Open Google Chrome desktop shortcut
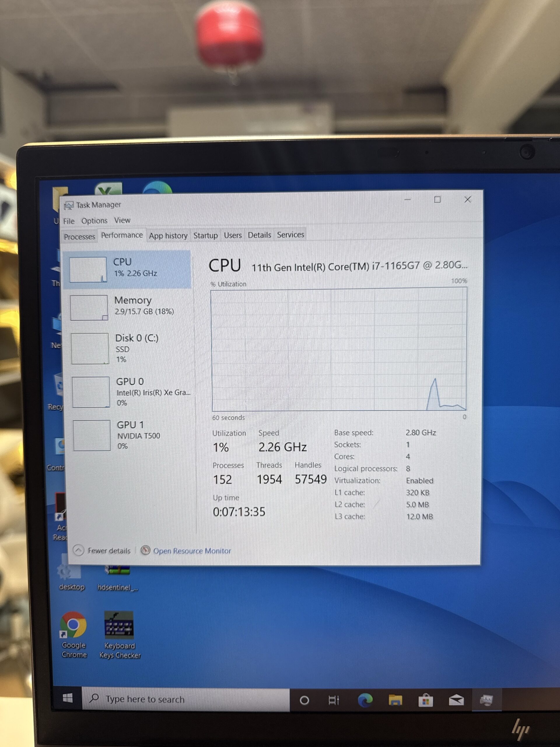Image resolution: width=560 pixels, height=747 pixels. [74, 634]
